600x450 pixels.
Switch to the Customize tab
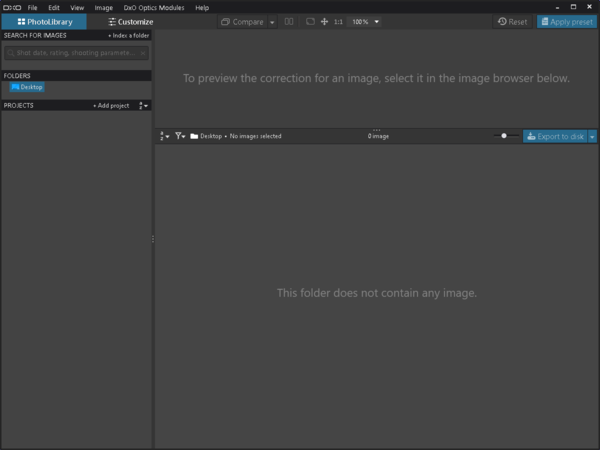point(129,21)
